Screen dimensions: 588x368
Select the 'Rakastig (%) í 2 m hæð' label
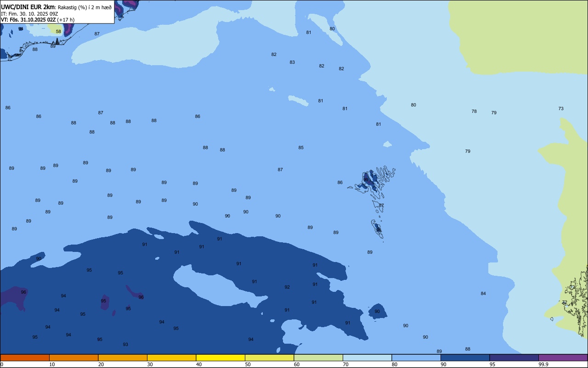[x=85, y=7]
